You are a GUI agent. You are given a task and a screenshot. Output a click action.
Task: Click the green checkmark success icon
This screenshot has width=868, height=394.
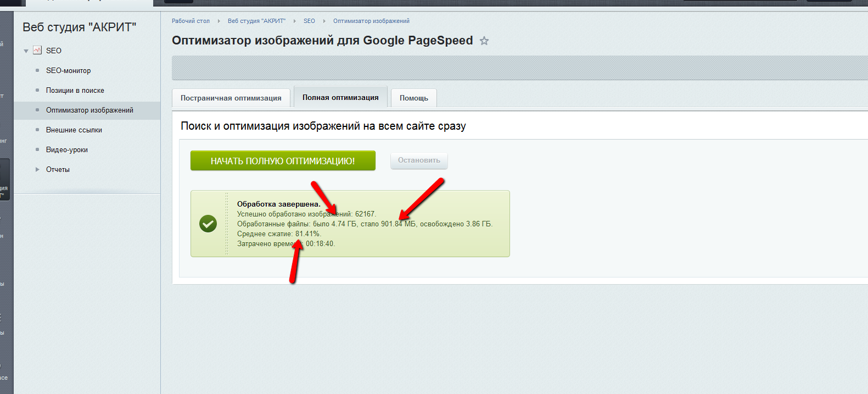pyautogui.click(x=208, y=224)
